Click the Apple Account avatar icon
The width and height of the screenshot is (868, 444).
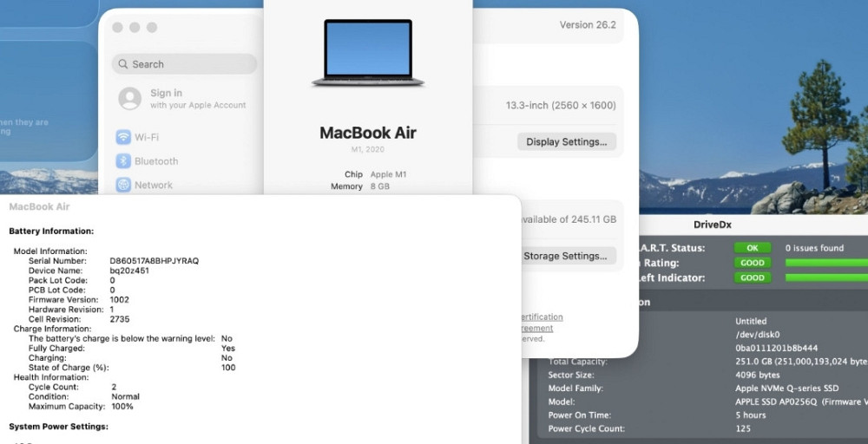tap(130, 98)
